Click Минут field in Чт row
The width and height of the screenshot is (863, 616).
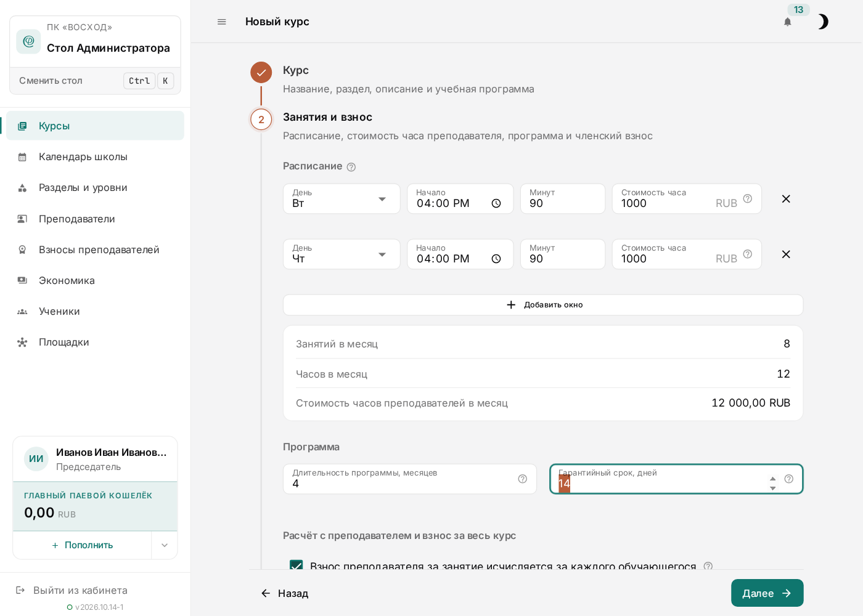coord(563,254)
